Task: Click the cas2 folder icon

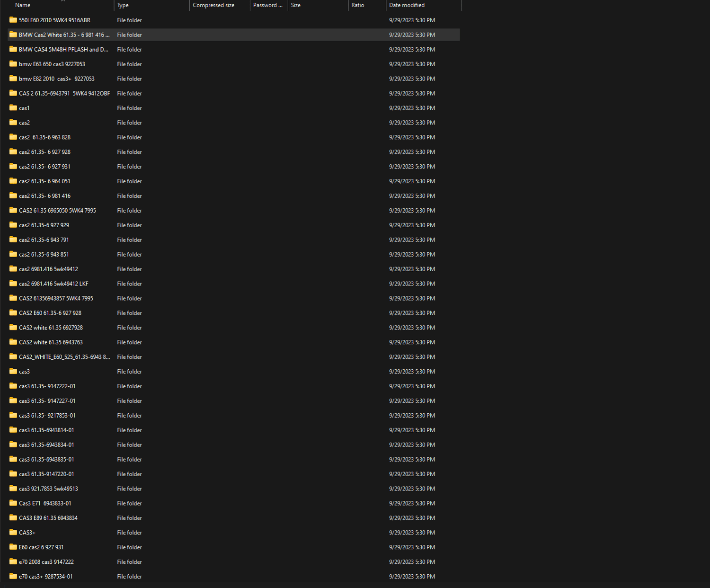Action: [x=13, y=123]
